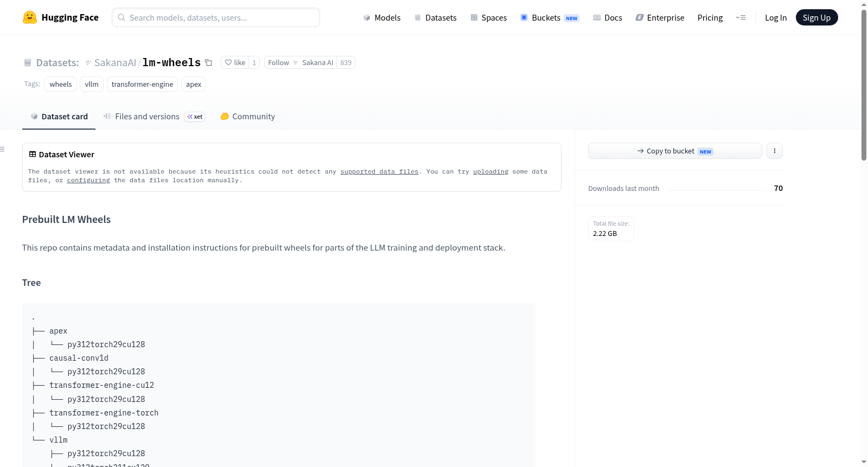
Task: Click the transformer-engine-torch tree row
Action: [x=104, y=413]
